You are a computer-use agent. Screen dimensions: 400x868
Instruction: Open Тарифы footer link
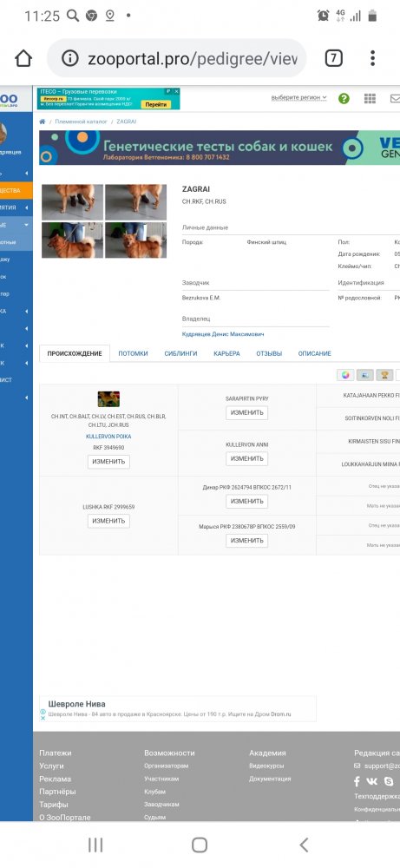coord(54,805)
